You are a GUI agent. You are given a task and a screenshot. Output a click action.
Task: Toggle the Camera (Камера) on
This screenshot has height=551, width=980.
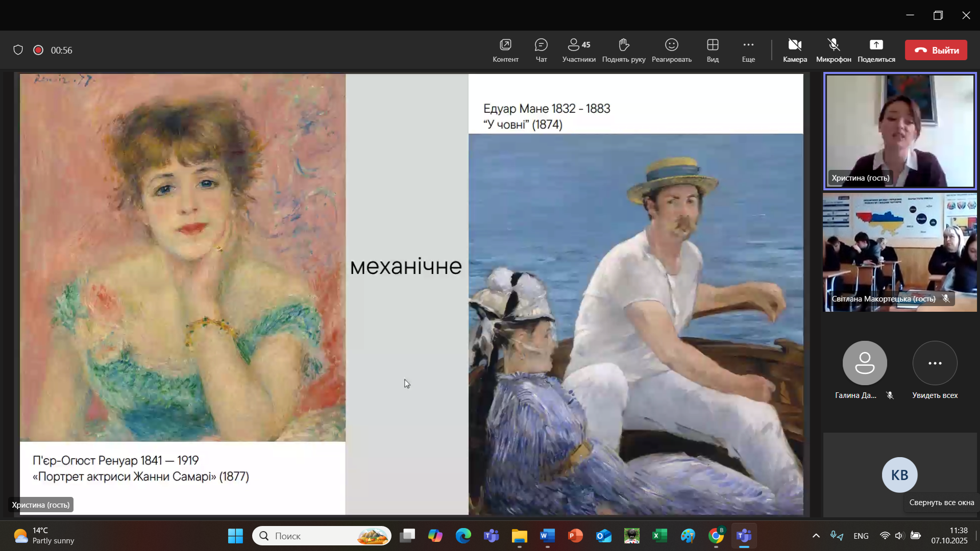tap(795, 45)
